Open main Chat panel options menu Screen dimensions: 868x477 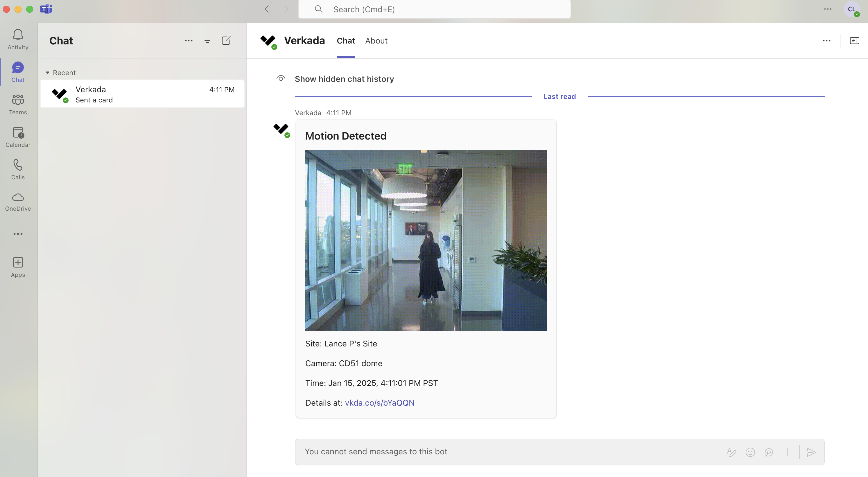pos(188,40)
